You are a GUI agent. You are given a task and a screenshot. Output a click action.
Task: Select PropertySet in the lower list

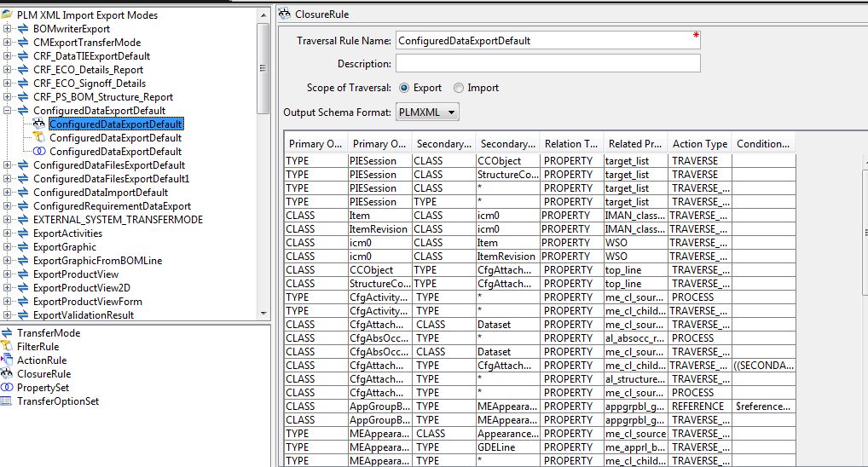coord(43,388)
